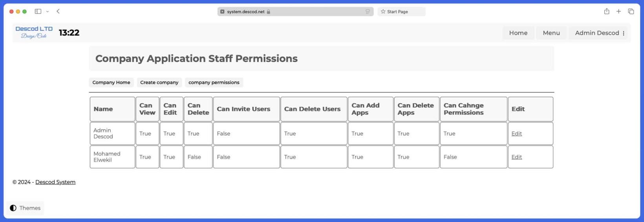Show tab overview icon
This screenshot has width=644, height=222.
coord(631,11)
